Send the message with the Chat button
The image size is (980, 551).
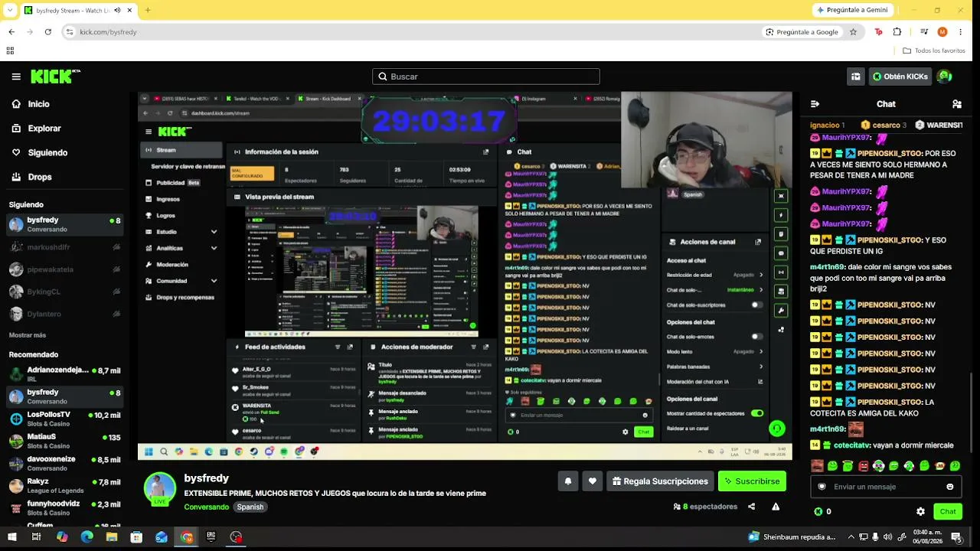point(948,511)
